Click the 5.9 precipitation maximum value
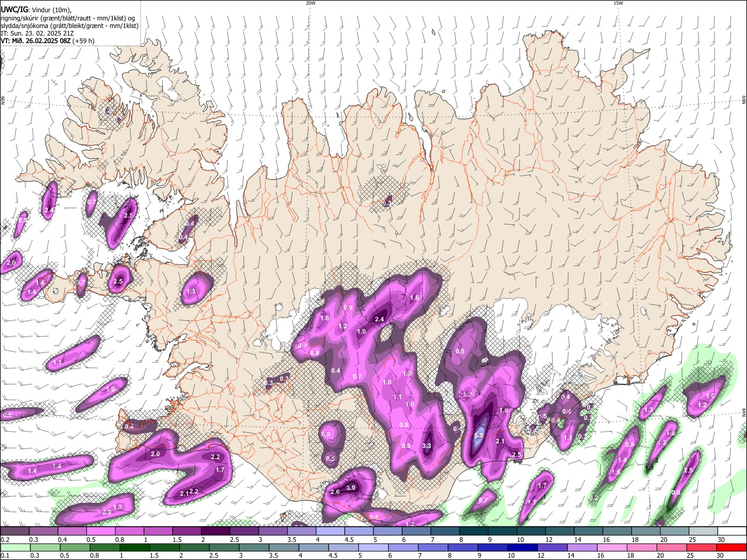The height and width of the screenshot is (560, 747). click(479, 435)
